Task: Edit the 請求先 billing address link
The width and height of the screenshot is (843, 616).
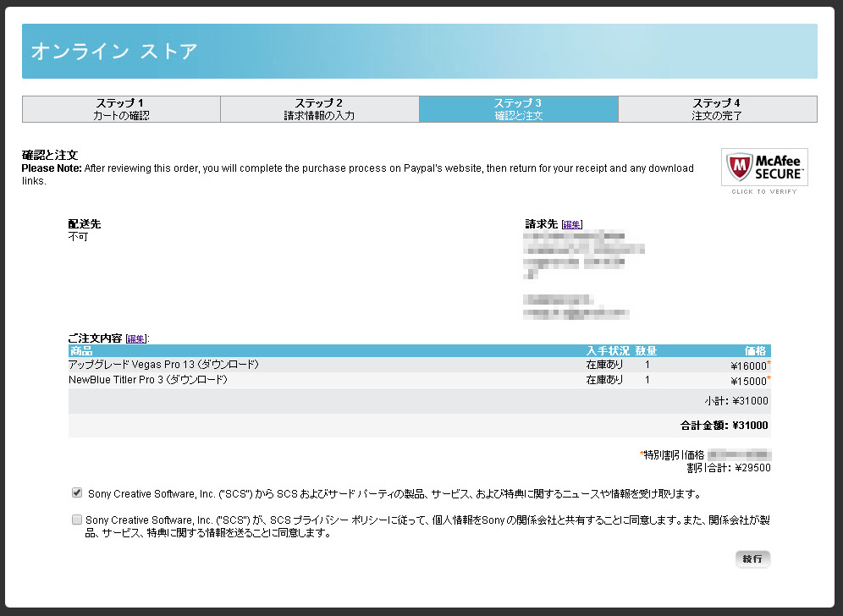Action: pos(572,225)
